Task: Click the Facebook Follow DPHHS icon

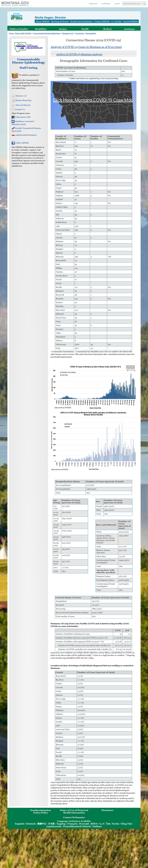Action: click(x=13, y=143)
